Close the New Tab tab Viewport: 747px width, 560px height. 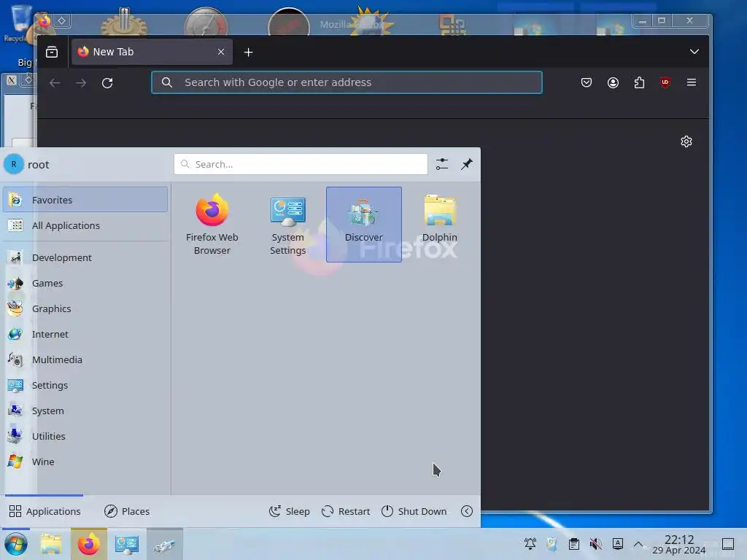tap(221, 52)
